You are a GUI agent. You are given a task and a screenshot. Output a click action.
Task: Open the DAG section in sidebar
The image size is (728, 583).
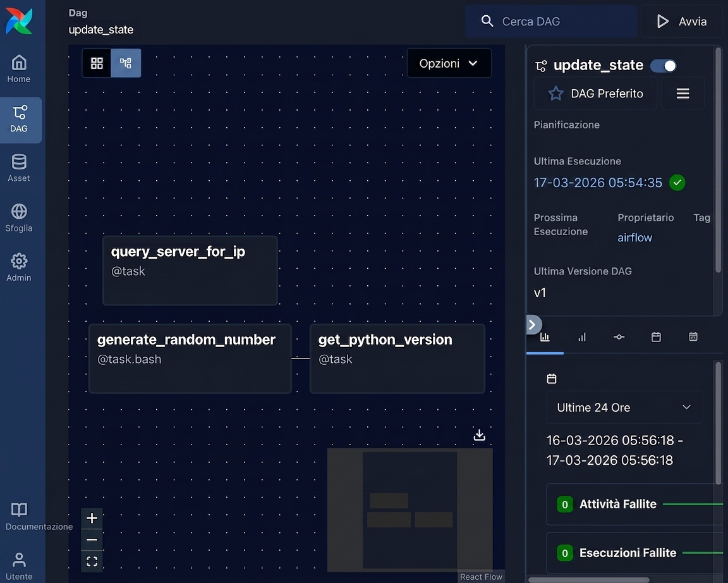tap(19, 120)
